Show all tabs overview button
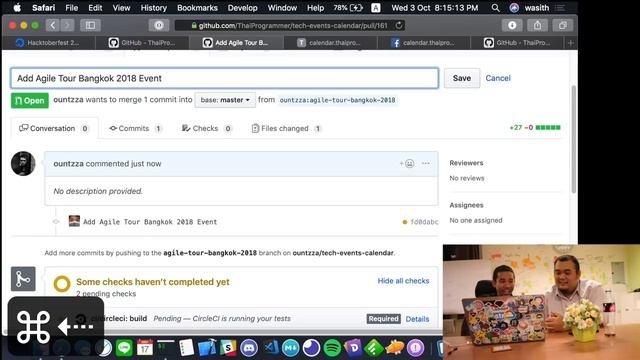The width and height of the screenshot is (640, 360). click(x=563, y=25)
